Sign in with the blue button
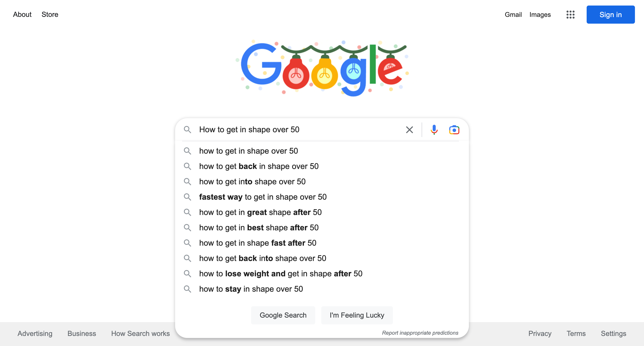Viewport: 644px width, 346px height. (x=611, y=15)
